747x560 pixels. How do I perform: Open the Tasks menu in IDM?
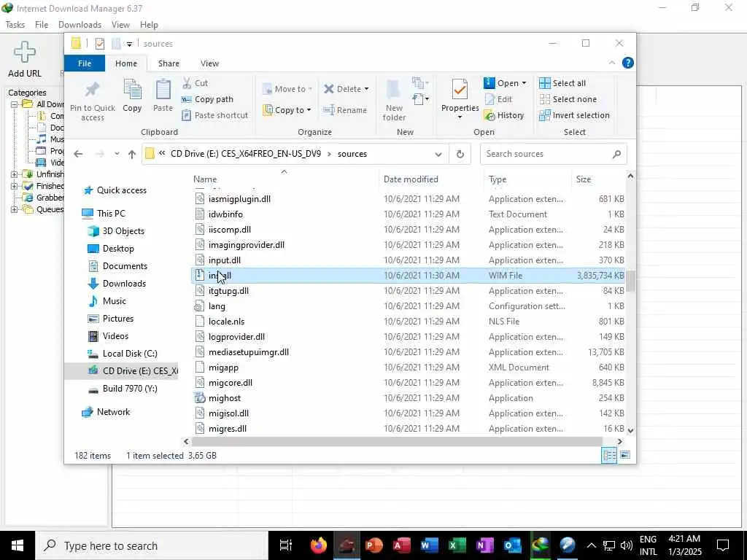(15, 25)
